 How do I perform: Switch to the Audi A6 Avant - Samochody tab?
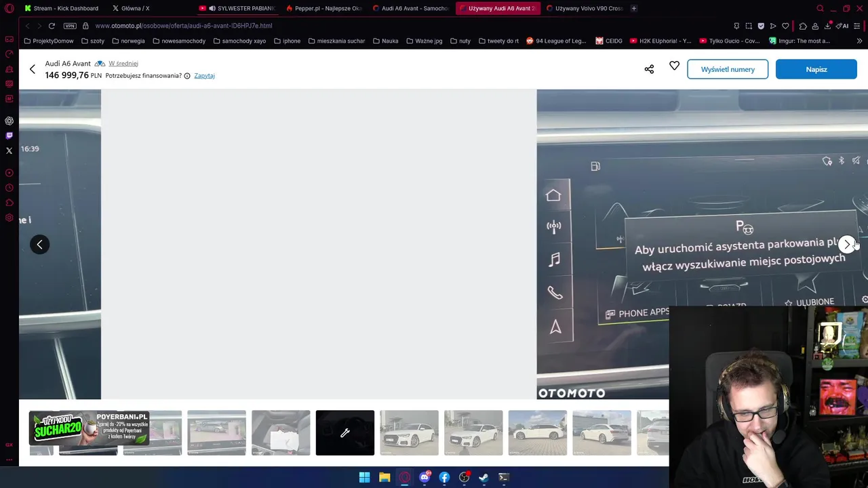point(411,8)
